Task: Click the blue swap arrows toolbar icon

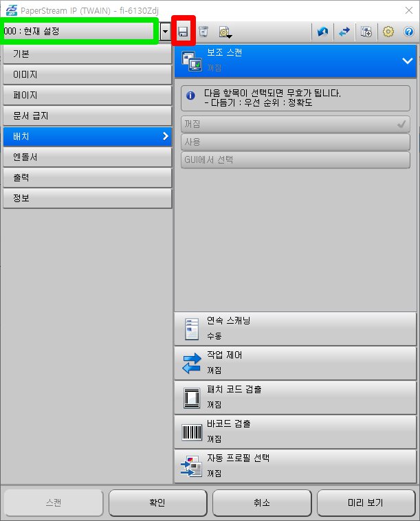Action: [344, 32]
